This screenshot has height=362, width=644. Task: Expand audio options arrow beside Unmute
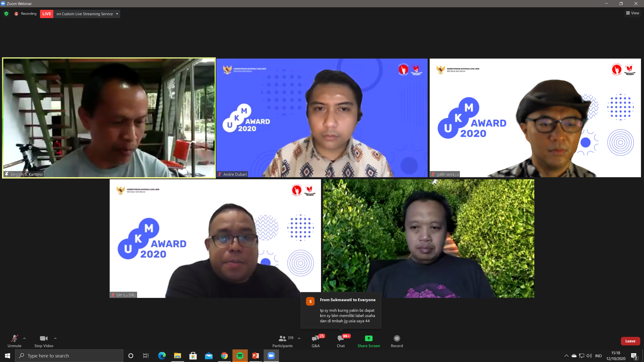pos(24,338)
